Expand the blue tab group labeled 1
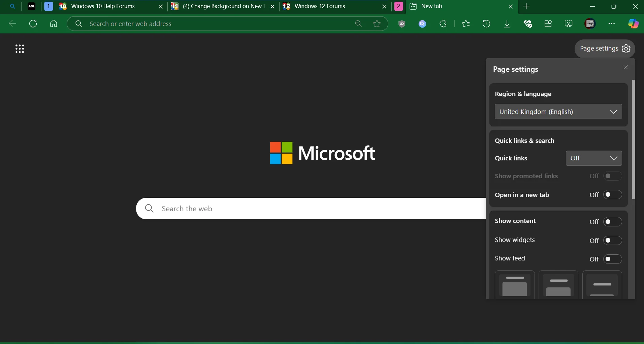This screenshot has width=644, height=344. pyautogui.click(x=49, y=6)
